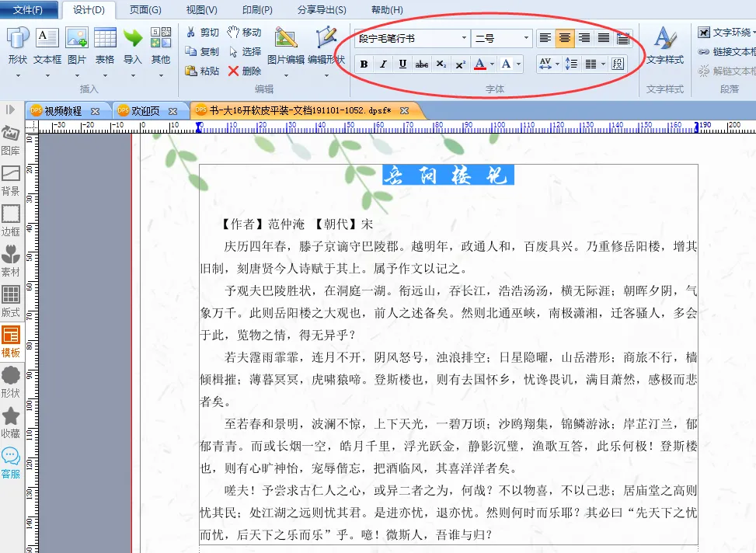Open the 背景 background sidebar panel
The height and width of the screenshot is (553, 756).
pyautogui.click(x=11, y=181)
